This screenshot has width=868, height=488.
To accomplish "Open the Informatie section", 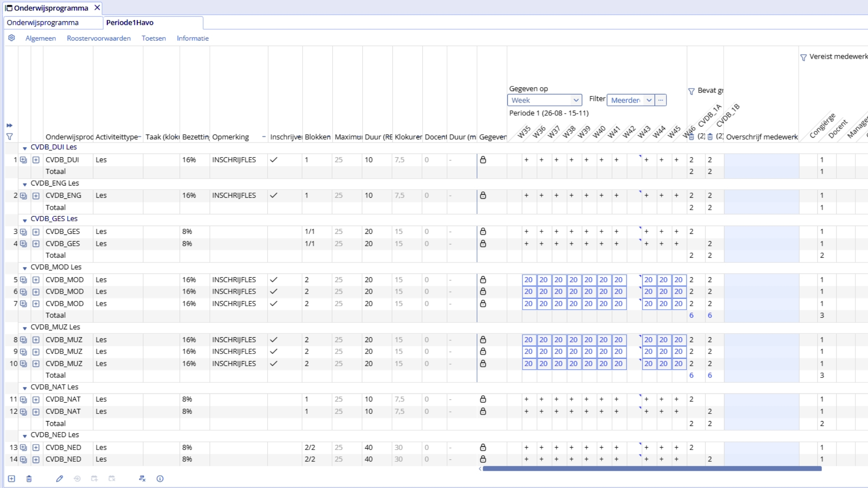I will tap(193, 38).
